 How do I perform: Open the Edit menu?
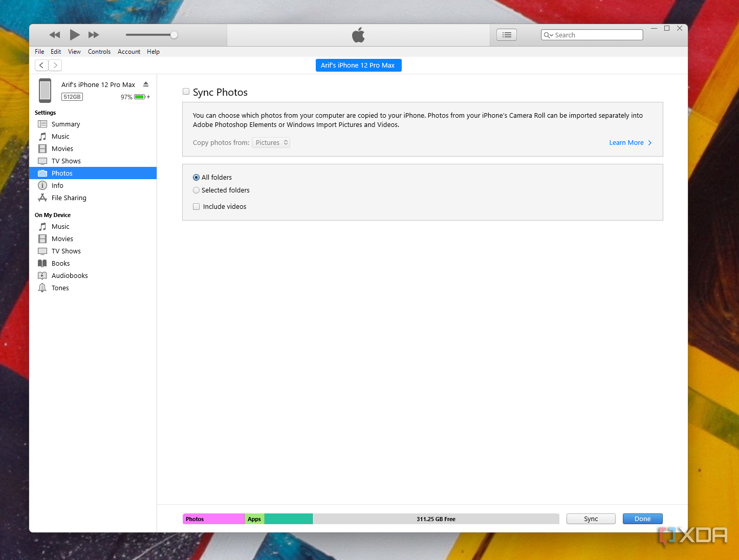(x=56, y=52)
